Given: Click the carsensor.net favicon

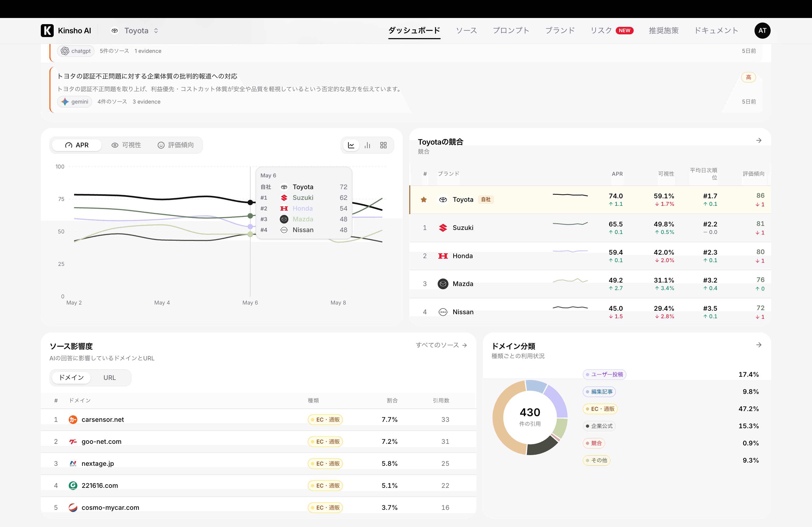Looking at the screenshot, I should (73, 420).
